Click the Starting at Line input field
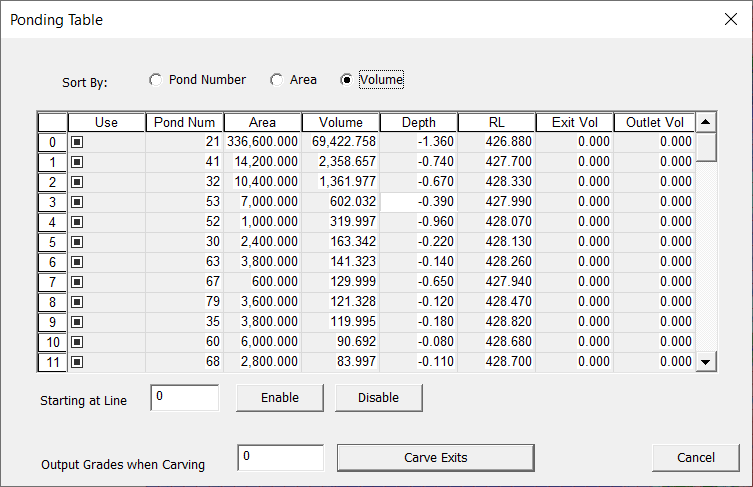Screen dimensions: 753x487 point(184,397)
